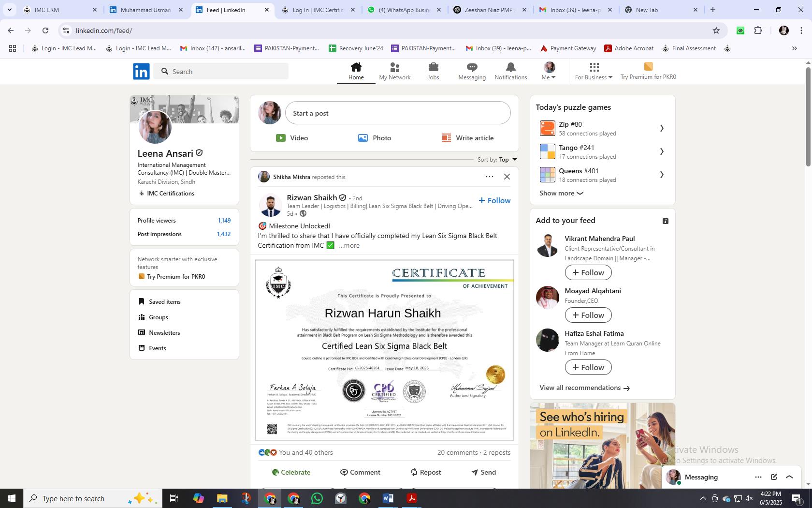Send the post to someone
Image resolution: width=812 pixels, height=508 pixels.
(x=483, y=472)
